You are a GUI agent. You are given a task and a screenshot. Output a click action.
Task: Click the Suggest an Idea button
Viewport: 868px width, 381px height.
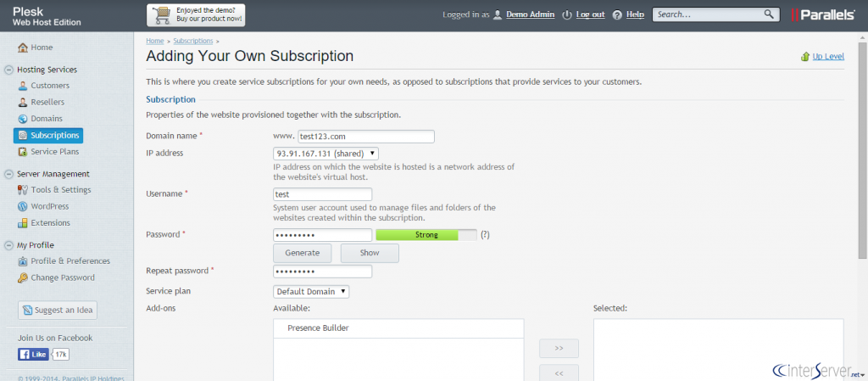tap(58, 311)
